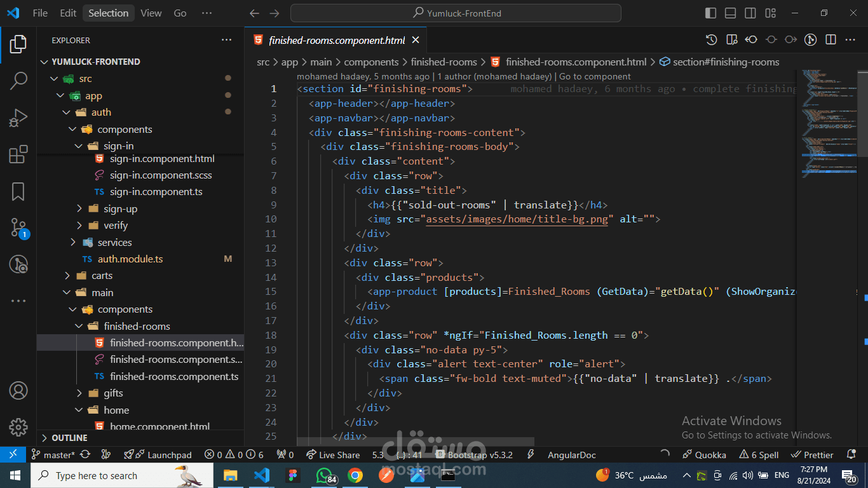Show additional views ellipsis in activity bar
The width and height of the screenshot is (868, 488).
pos(18,301)
